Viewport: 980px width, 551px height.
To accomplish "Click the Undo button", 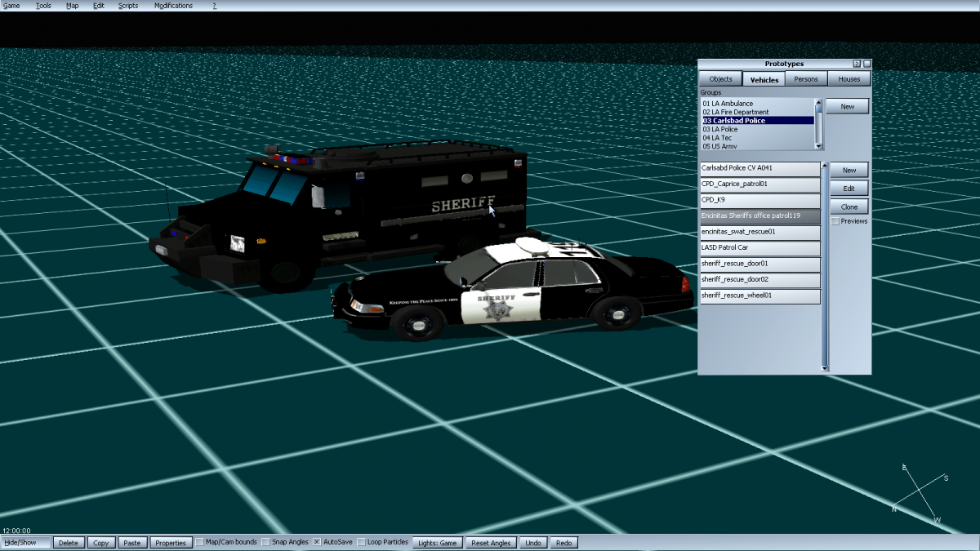I will [x=533, y=542].
